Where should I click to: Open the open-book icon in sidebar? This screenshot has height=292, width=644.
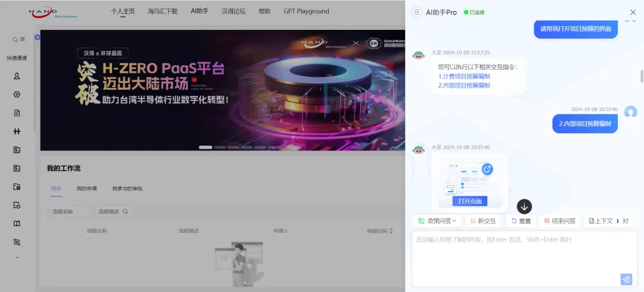pos(17,224)
